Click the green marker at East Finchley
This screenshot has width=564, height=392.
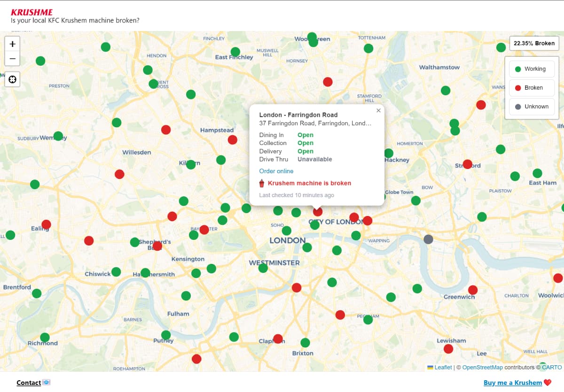click(x=235, y=52)
